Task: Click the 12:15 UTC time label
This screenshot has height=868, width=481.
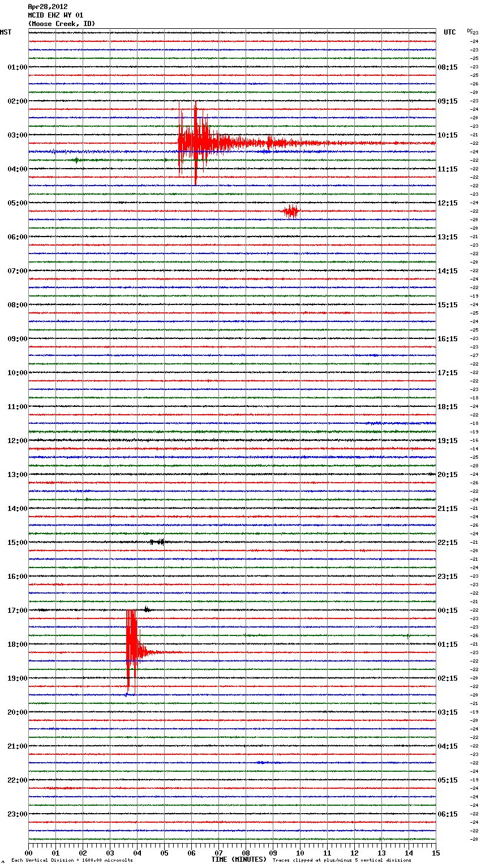Action: tap(448, 203)
